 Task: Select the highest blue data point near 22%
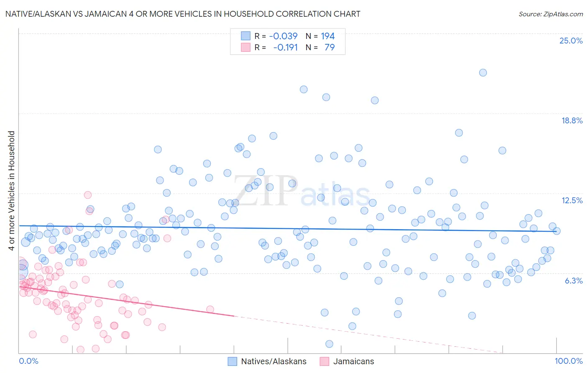483,72
